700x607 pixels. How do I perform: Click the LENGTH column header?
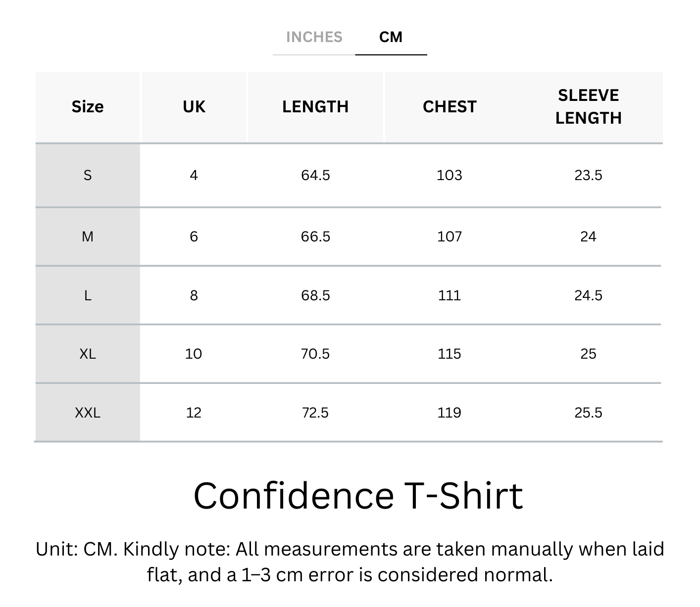(315, 107)
